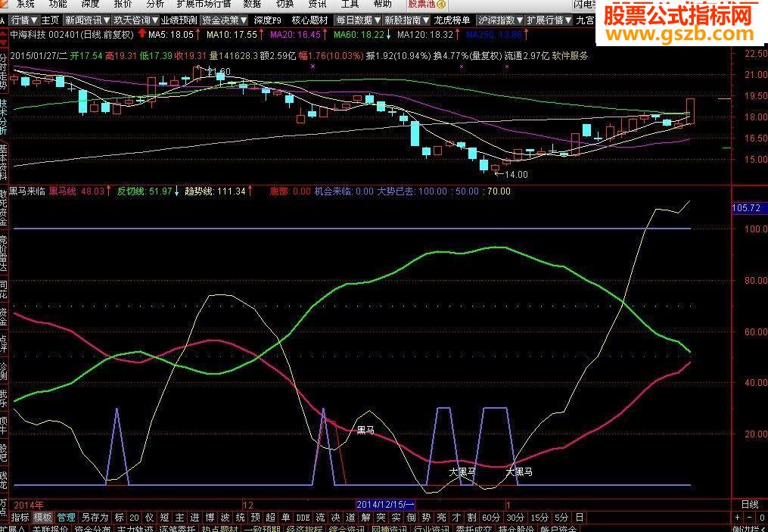The image size is (768, 532).
Task: Switch to 分时走势 side tab
Action: [x=4, y=72]
